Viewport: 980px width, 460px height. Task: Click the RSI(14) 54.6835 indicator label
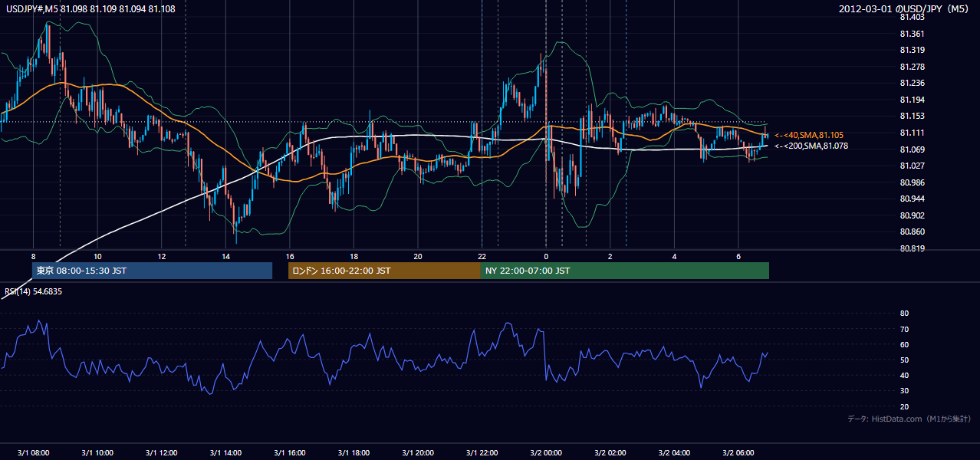pos(34,291)
